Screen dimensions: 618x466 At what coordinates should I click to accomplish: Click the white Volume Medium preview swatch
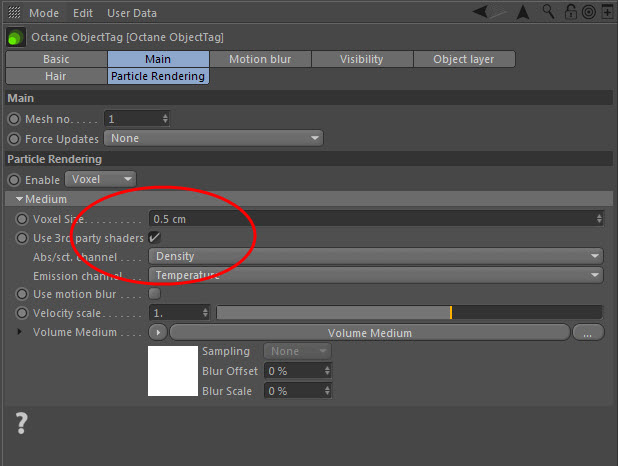(x=173, y=371)
